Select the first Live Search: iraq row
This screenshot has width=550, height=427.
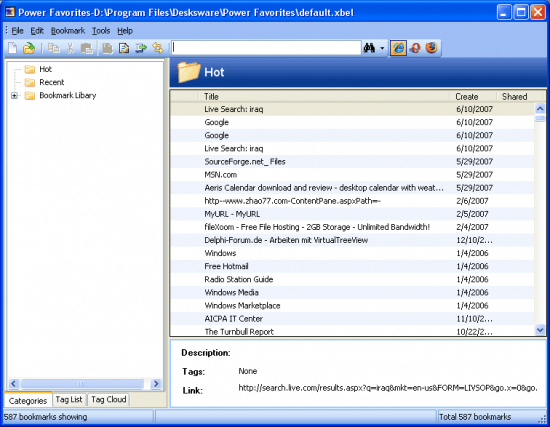[353, 109]
